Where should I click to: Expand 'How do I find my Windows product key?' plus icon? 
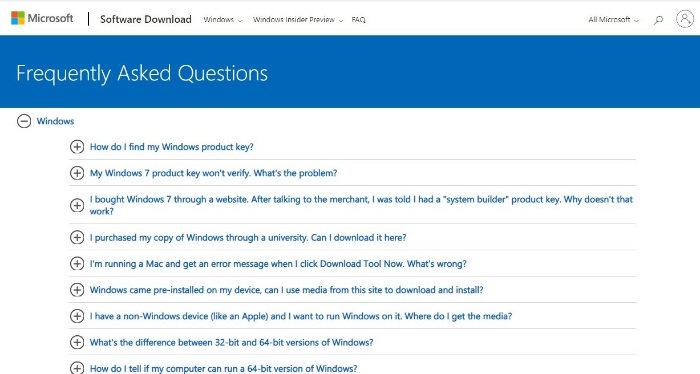point(77,146)
